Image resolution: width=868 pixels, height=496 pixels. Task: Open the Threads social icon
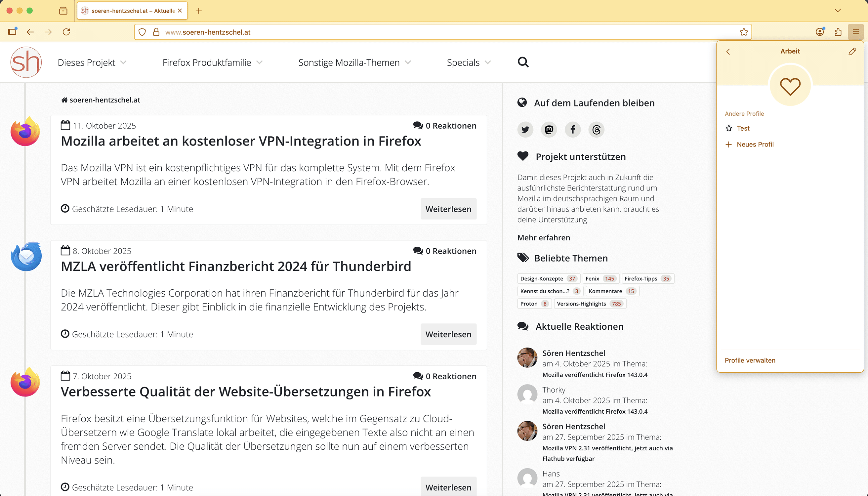click(x=596, y=130)
